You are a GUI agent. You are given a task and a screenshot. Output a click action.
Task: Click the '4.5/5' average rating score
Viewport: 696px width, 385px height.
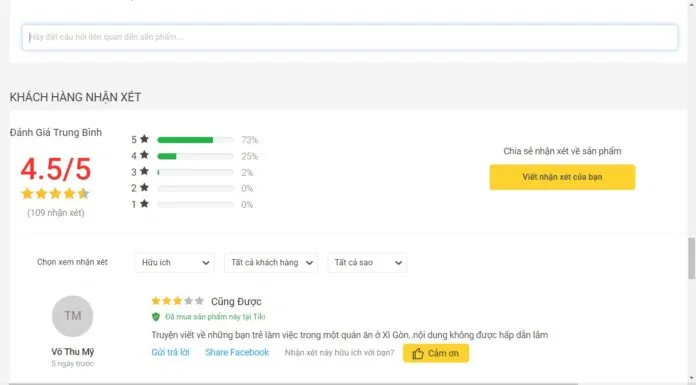56,169
